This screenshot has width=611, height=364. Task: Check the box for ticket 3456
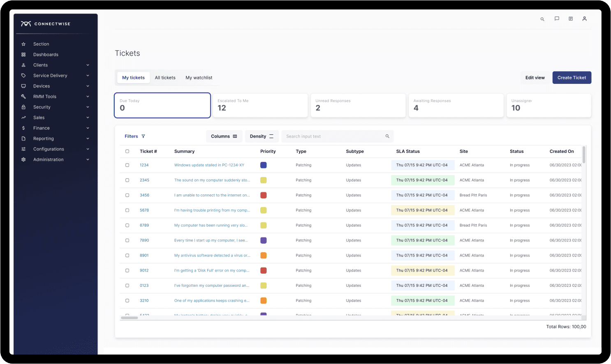tap(127, 195)
